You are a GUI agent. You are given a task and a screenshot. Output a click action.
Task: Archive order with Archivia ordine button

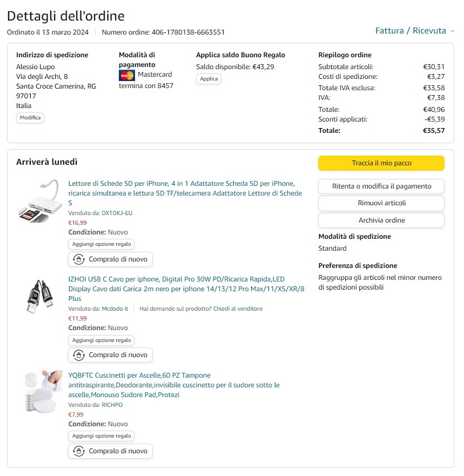click(x=381, y=220)
